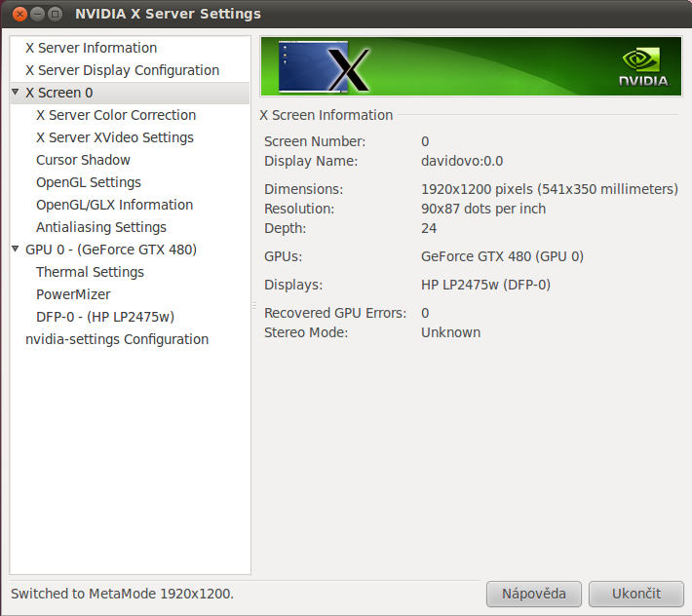Click the NVIDIA logo in banner

(x=643, y=67)
